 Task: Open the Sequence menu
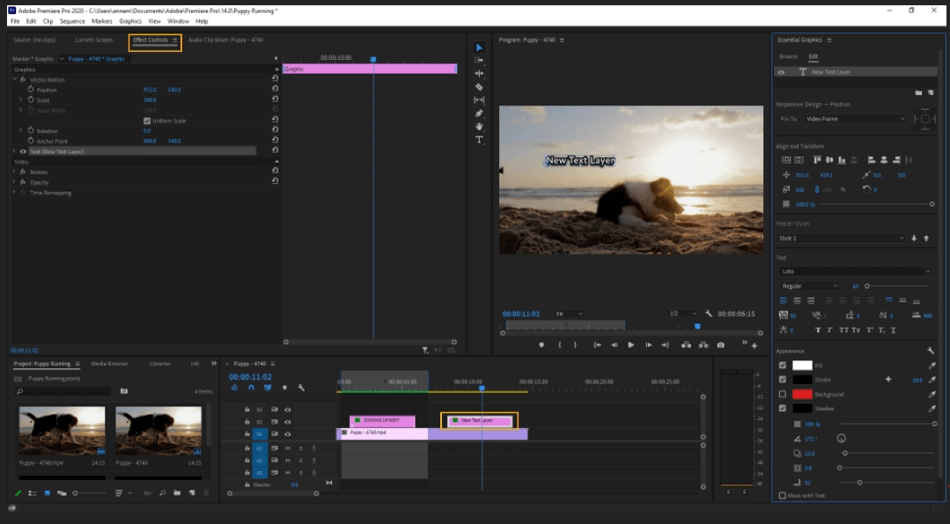click(72, 21)
